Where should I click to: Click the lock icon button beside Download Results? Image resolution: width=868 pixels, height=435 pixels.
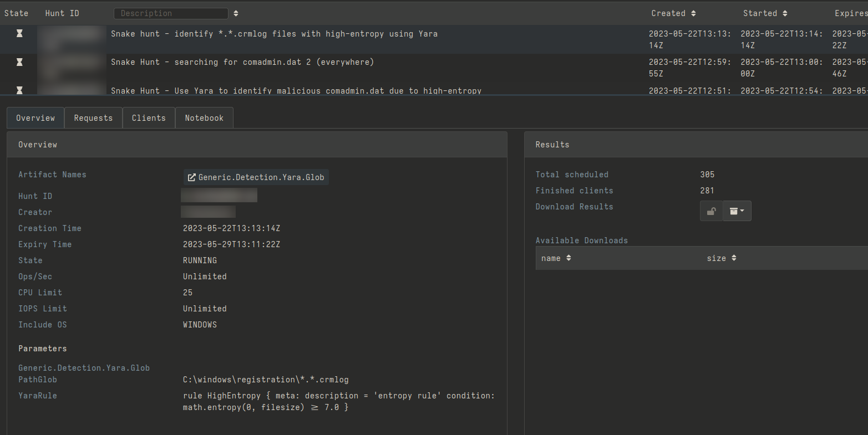point(711,211)
